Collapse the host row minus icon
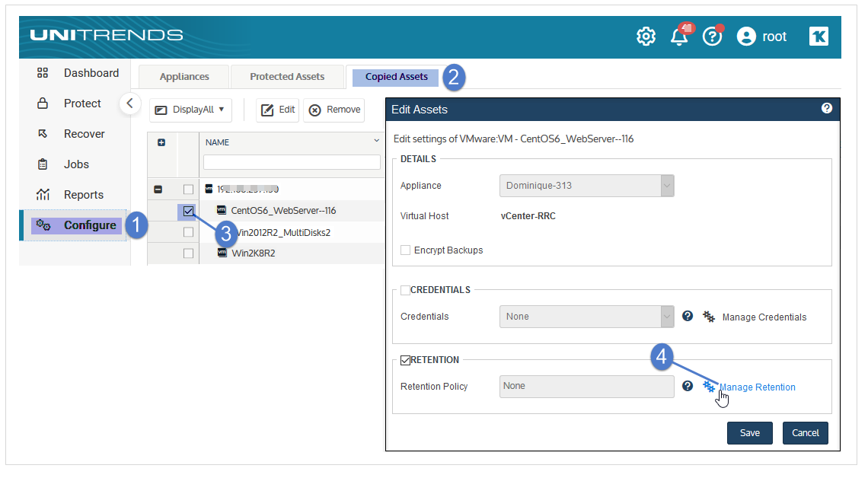This screenshot has height=478, width=868. click(158, 190)
